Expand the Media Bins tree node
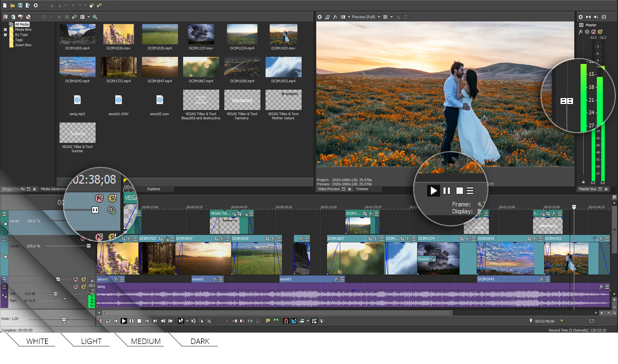The height and width of the screenshot is (364, 618). pos(5,29)
